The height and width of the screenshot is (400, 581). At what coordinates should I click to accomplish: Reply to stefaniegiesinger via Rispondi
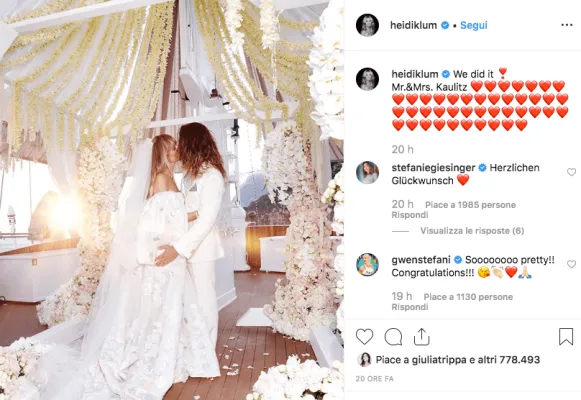(x=410, y=215)
